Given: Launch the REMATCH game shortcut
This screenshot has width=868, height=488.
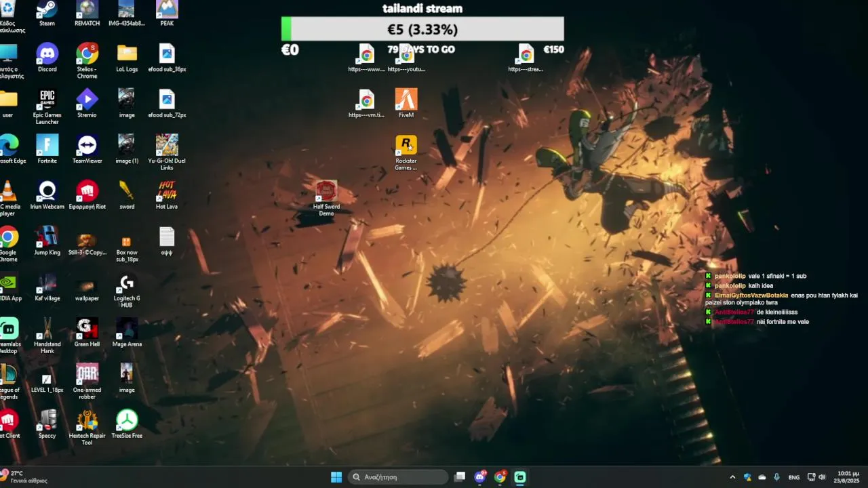Looking at the screenshot, I should click(x=87, y=14).
